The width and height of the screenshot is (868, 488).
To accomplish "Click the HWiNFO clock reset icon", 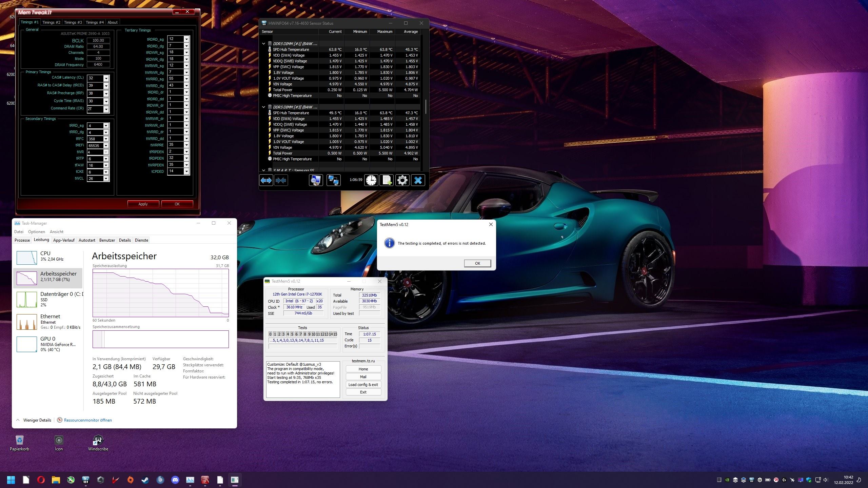I will [x=371, y=180].
